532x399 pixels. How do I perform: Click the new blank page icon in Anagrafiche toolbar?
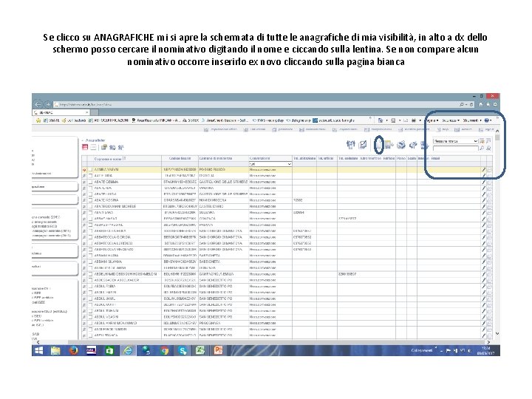point(379,145)
